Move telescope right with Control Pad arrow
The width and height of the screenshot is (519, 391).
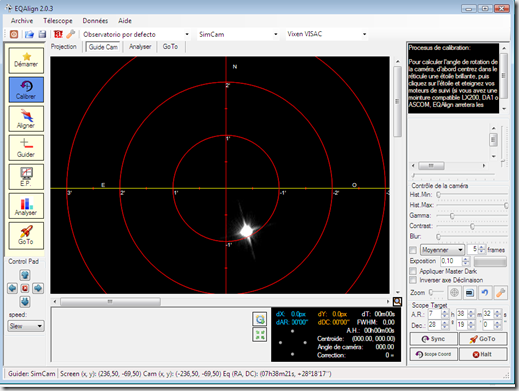[38, 288]
